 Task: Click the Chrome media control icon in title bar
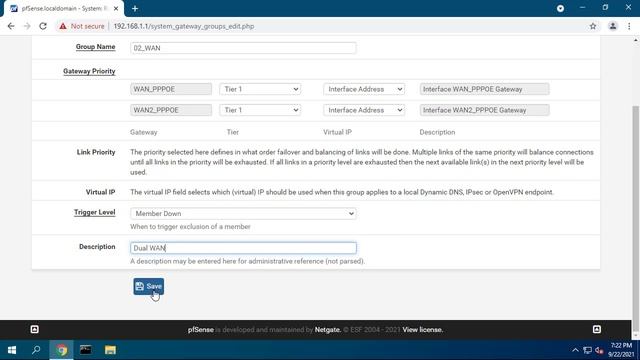[560, 8]
